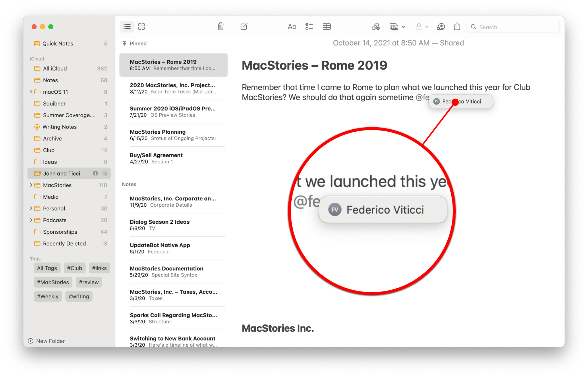Open Quick Notes folder
This screenshot has width=588, height=378.
[x=69, y=43]
